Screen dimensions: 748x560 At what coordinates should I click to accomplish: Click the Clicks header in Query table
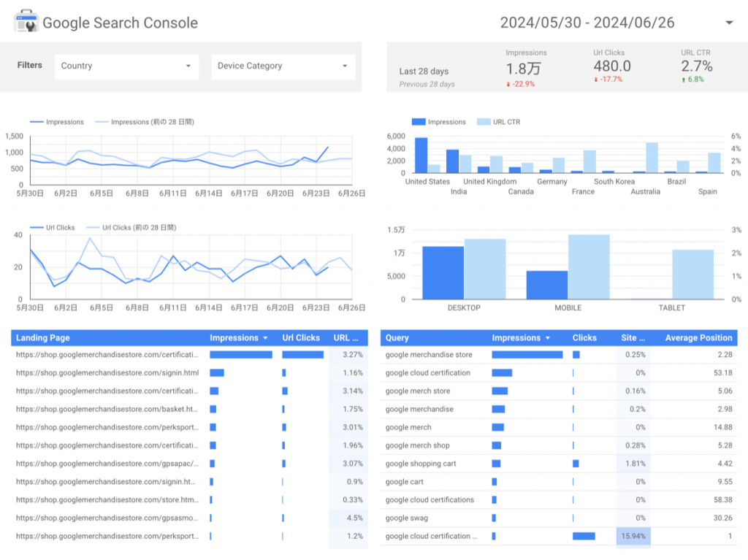click(x=584, y=338)
